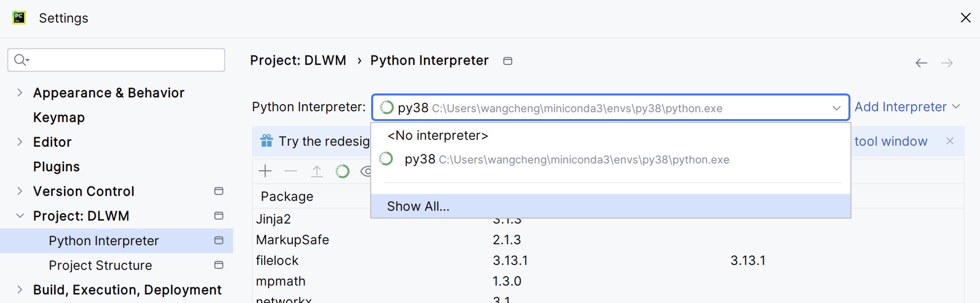Select Python Interpreter in settings tree
The image size is (980, 303).
coord(117,240)
